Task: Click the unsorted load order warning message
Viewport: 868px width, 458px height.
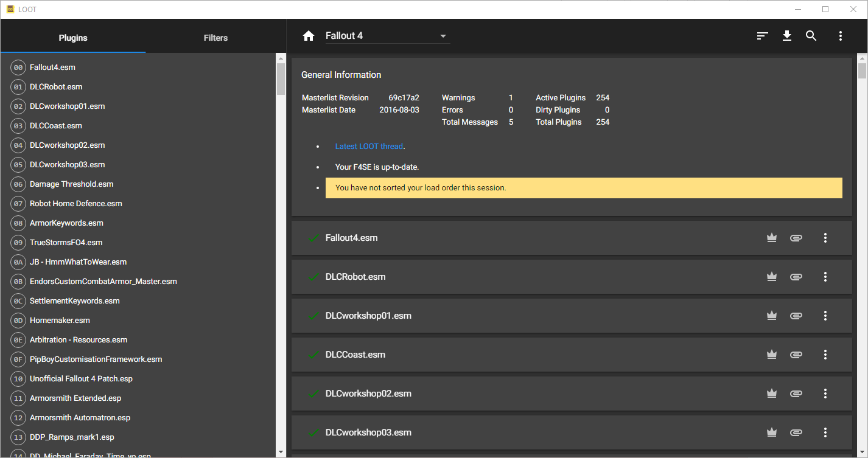Action: click(x=584, y=188)
